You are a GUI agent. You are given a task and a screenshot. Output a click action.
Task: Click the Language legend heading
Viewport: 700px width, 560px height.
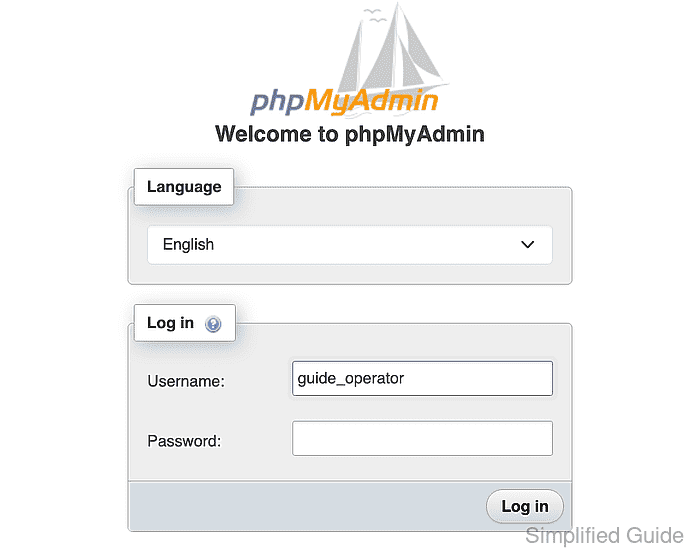[184, 187]
